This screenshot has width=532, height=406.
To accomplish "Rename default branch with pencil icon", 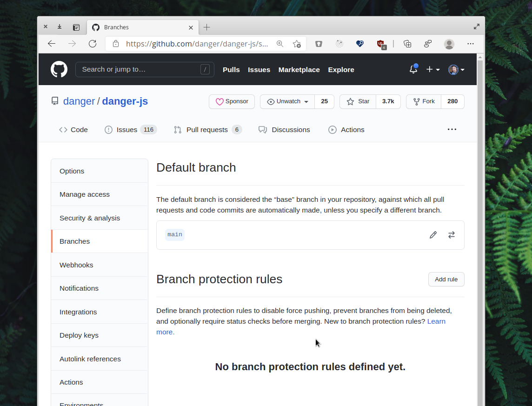I will point(433,235).
